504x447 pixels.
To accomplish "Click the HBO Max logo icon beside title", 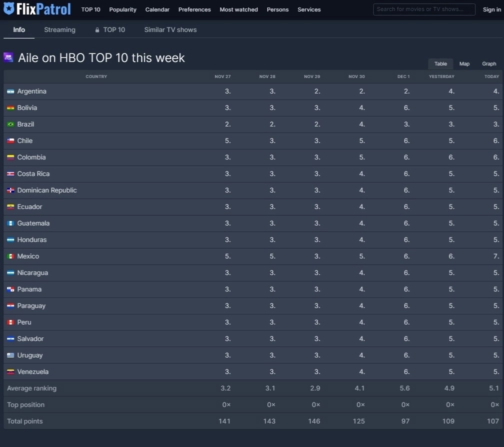I will pos(8,57).
